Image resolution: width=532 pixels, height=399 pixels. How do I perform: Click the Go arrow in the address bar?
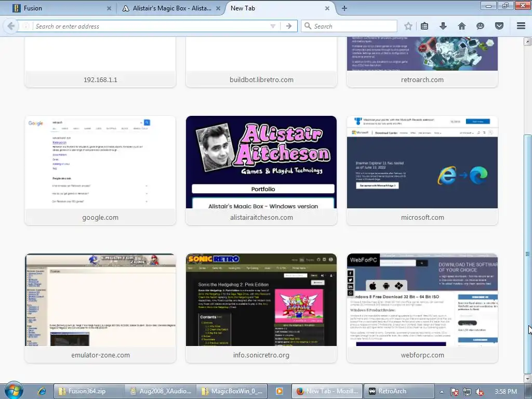(289, 26)
